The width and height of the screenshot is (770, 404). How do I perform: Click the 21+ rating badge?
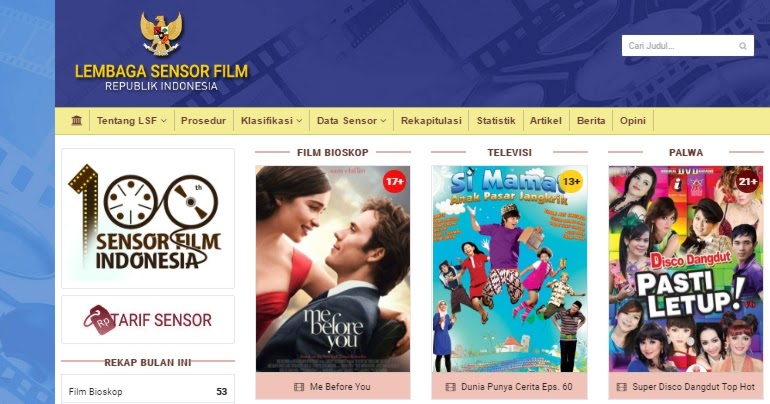coord(748,182)
